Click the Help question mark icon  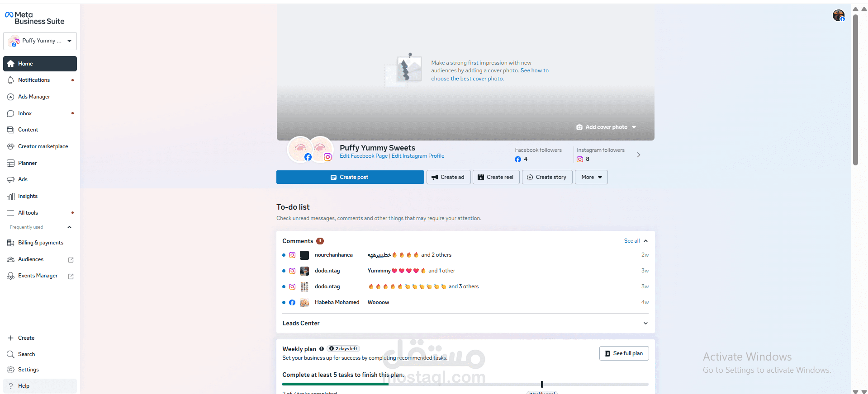pyautogui.click(x=11, y=386)
